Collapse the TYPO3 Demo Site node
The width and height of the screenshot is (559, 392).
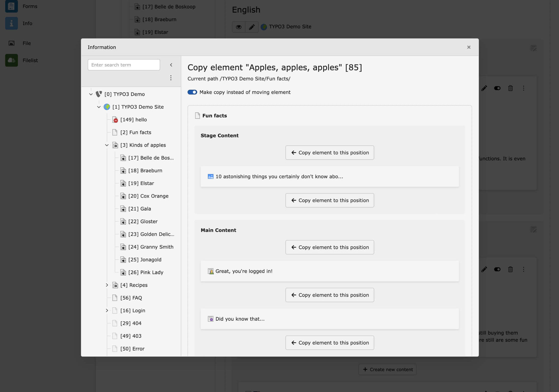[x=99, y=107]
